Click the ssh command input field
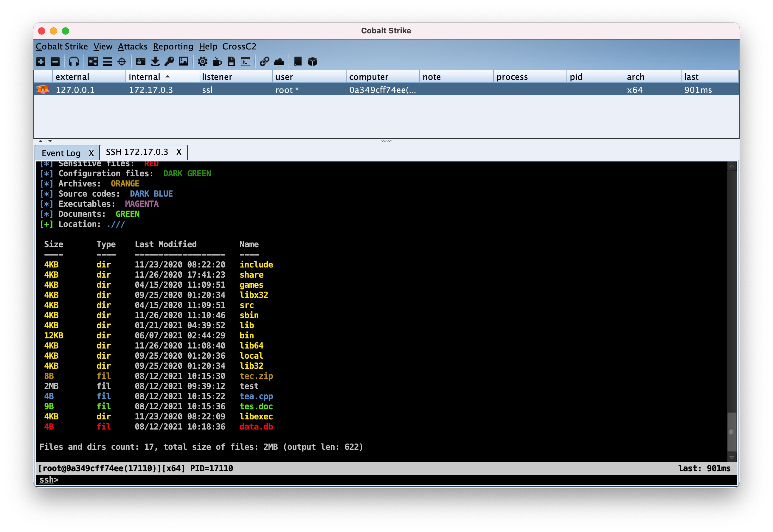 (x=367, y=480)
